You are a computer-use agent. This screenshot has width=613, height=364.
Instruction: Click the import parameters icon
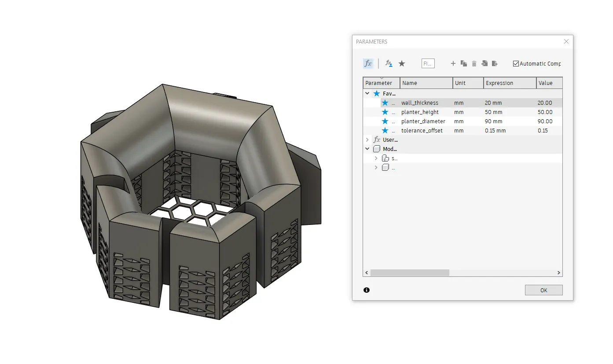pyautogui.click(x=485, y=63)
